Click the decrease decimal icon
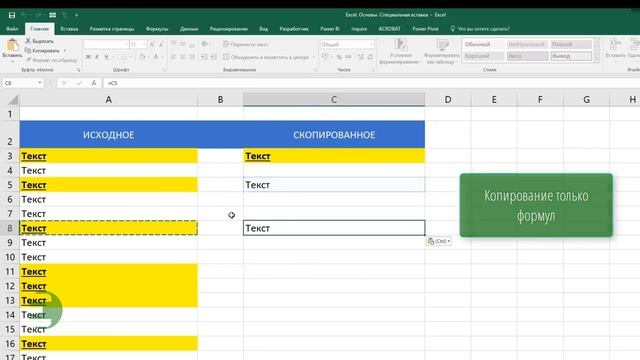Screen dimensions: 640x360 pos(370,57)
